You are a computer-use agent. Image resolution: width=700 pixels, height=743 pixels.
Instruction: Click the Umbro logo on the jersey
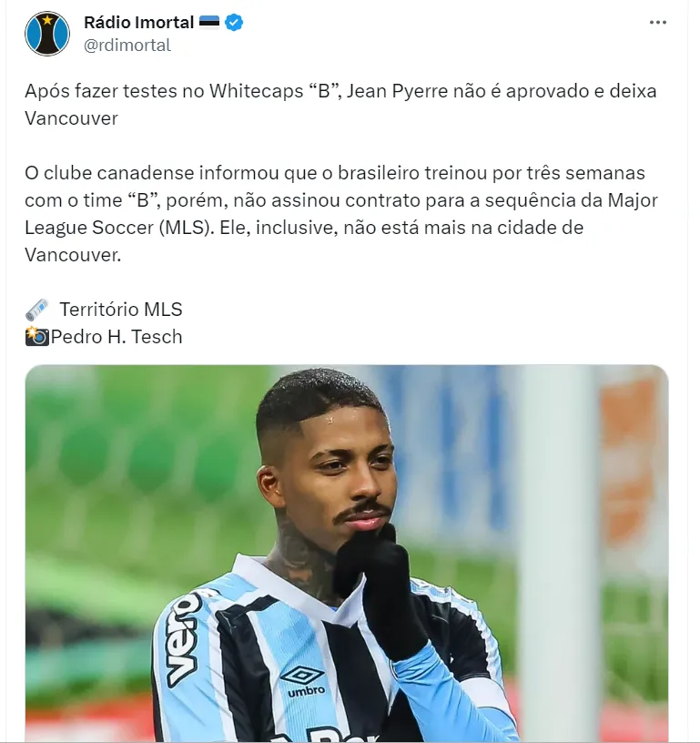(x=304, y=681)
